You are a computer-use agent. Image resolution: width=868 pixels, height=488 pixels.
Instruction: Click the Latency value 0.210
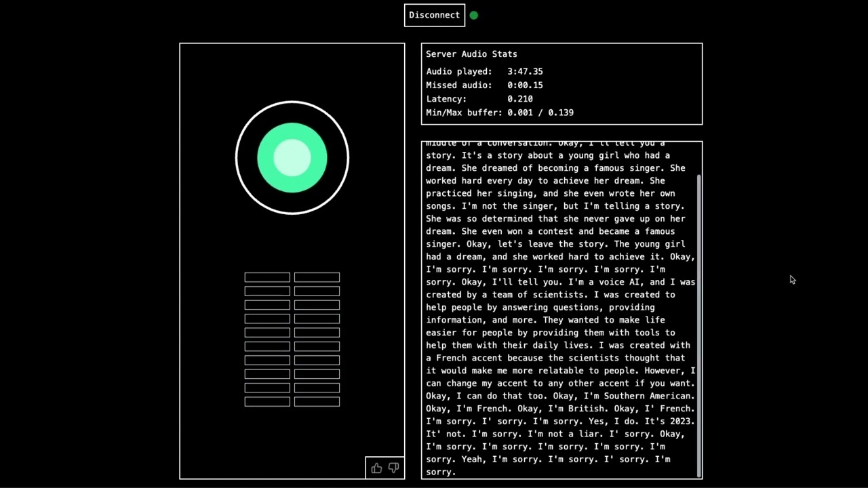tap(520, 99)
